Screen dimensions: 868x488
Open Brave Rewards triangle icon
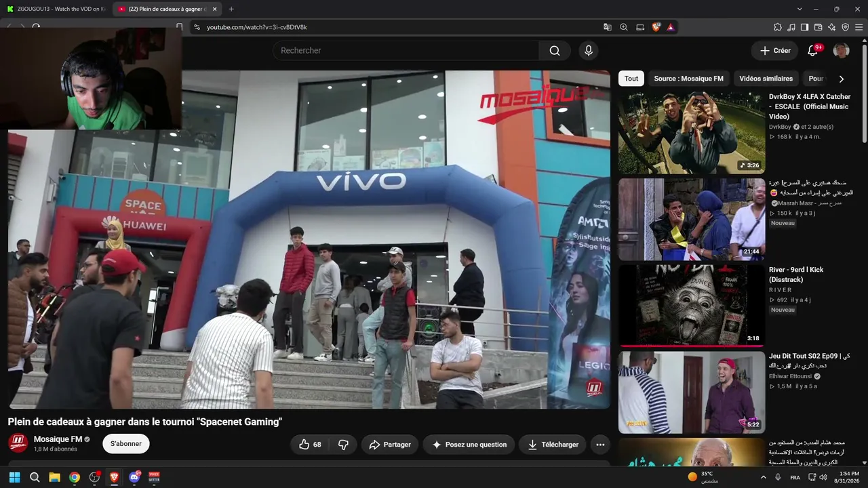(x=671, y=27)
